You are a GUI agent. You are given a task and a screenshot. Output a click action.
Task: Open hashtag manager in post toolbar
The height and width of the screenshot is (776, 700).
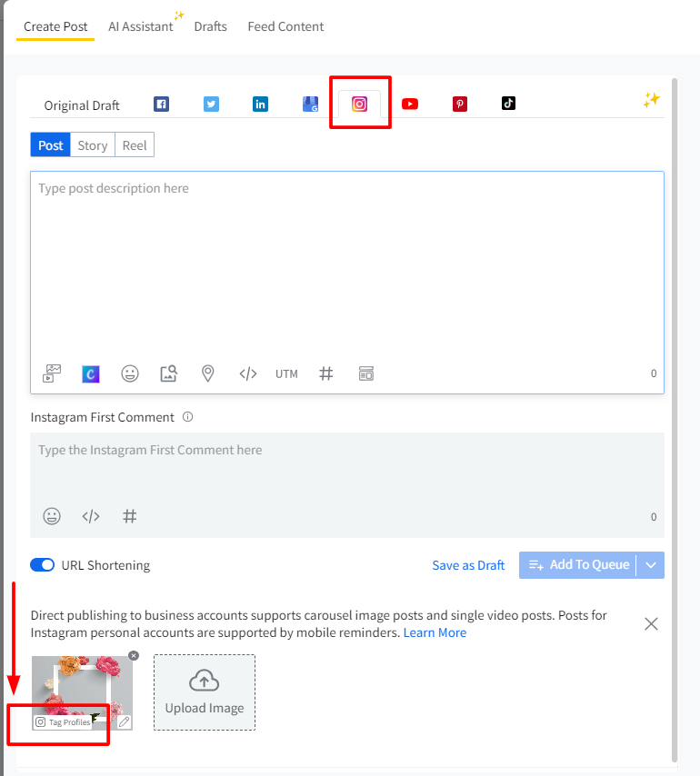(x=326, y=373)
